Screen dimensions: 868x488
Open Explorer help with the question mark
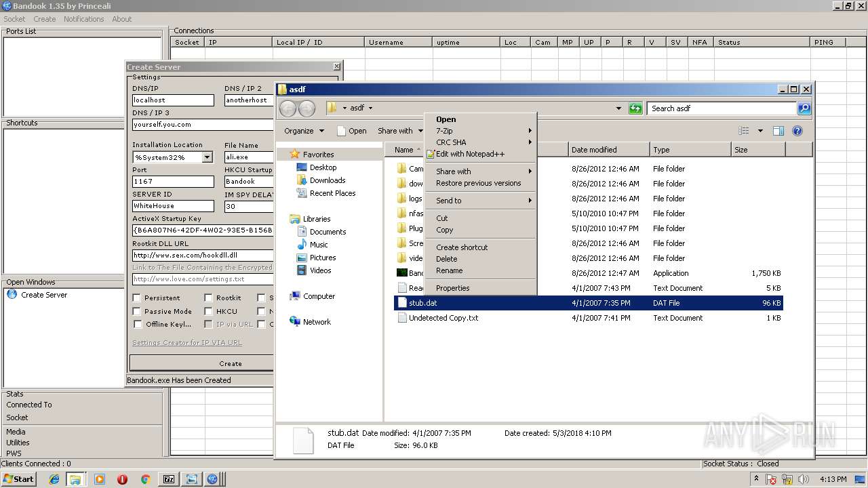pyautogui.click(x=797, y=131)
